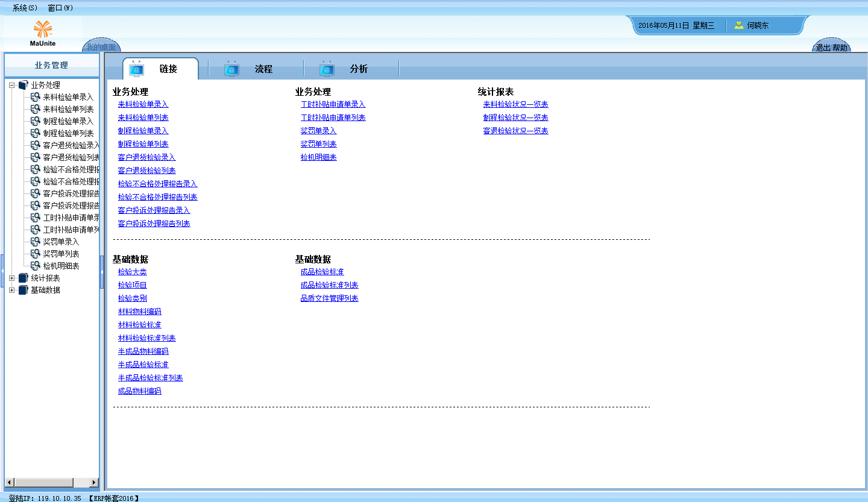The height and width of the screenshot is (502, 868).
Task: Open the 材料物料编码 link
Action: click(139, 312)
